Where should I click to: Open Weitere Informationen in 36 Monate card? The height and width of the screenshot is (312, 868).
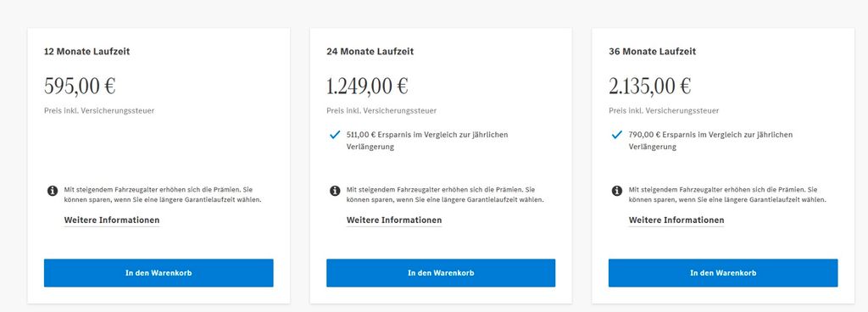[676, 220]
